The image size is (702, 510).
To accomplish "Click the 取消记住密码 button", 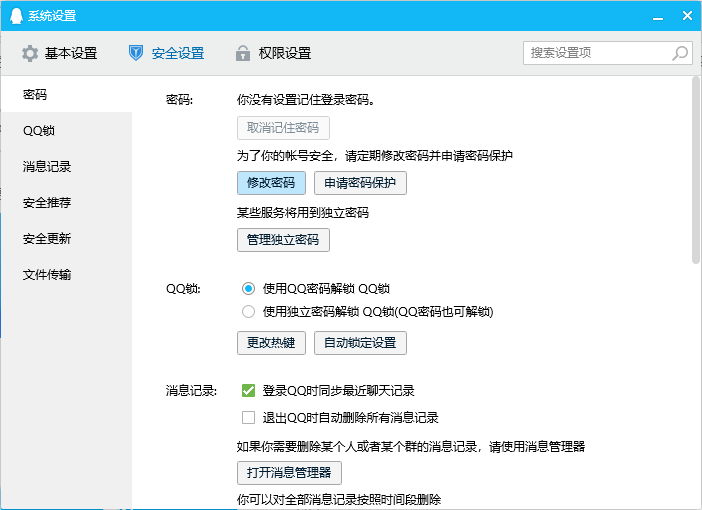I will point(283,128).
